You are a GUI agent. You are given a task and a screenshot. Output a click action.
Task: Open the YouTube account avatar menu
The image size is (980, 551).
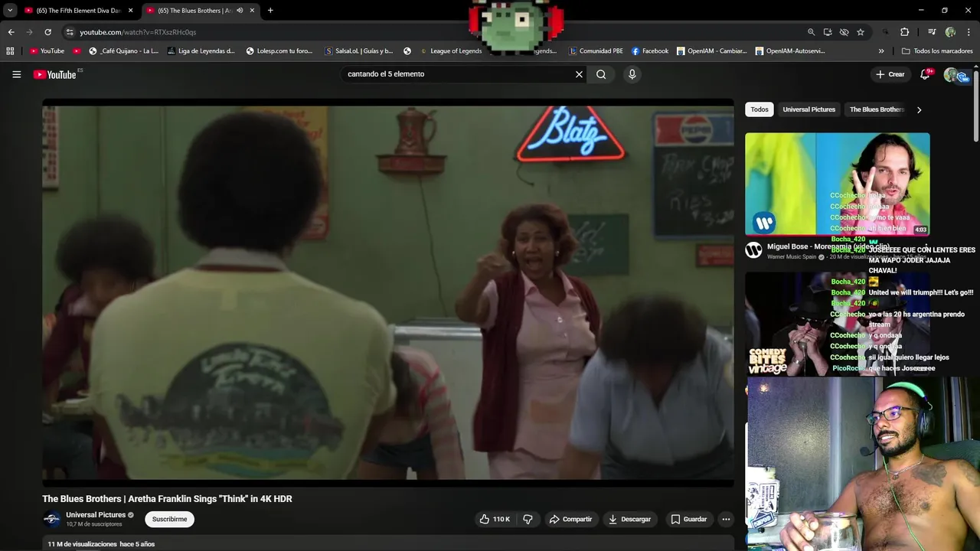coord(952,74)
